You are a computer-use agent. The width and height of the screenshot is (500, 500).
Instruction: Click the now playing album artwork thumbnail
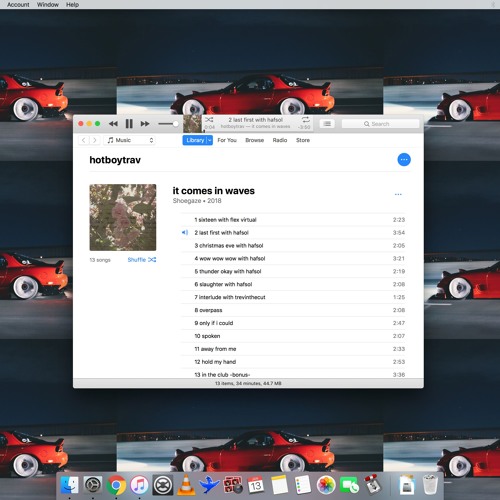(192, 124)
